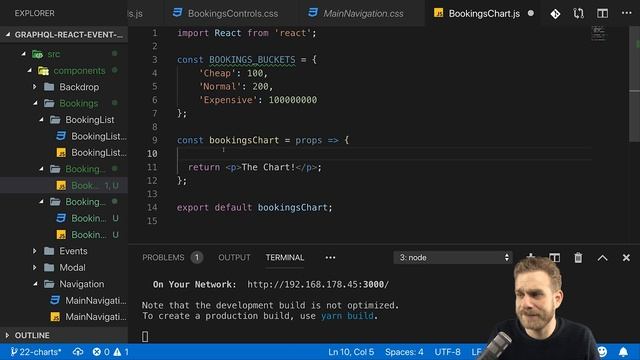Viewport: 640px width, 360px height.
Task: Switch to the TERMINAL panel tab
Action: click(x=285, y=258)
